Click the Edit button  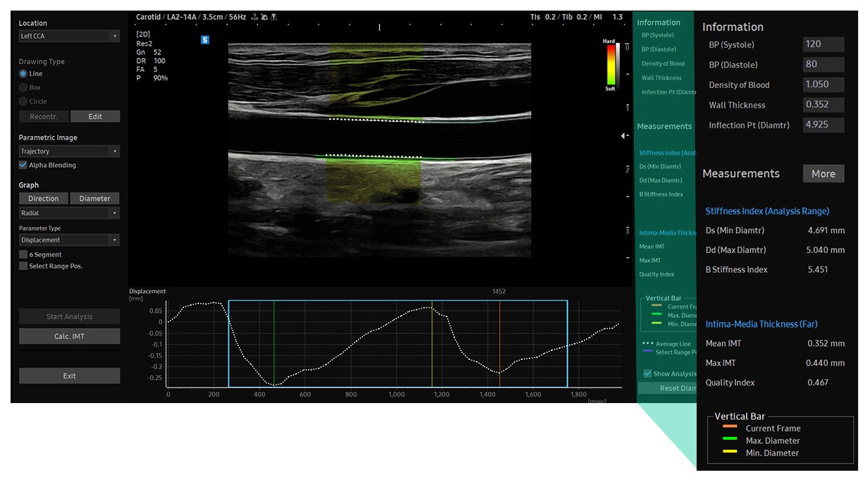tap(95, 116)
